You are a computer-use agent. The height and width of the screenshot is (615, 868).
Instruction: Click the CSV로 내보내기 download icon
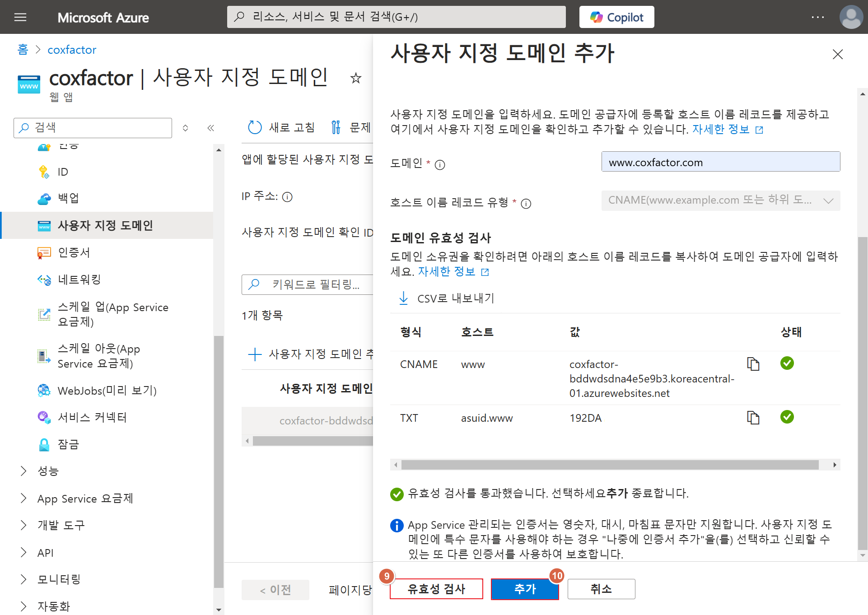click(404, 298)
